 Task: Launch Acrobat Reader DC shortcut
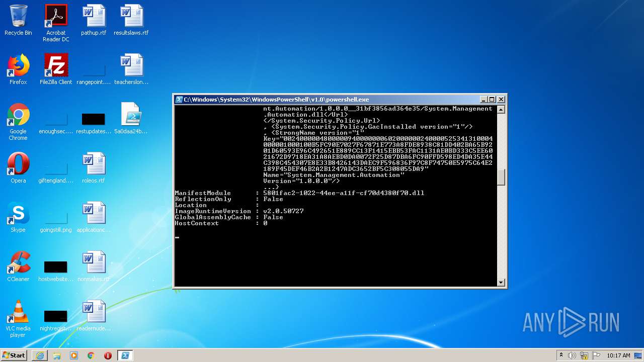(56, 23)
